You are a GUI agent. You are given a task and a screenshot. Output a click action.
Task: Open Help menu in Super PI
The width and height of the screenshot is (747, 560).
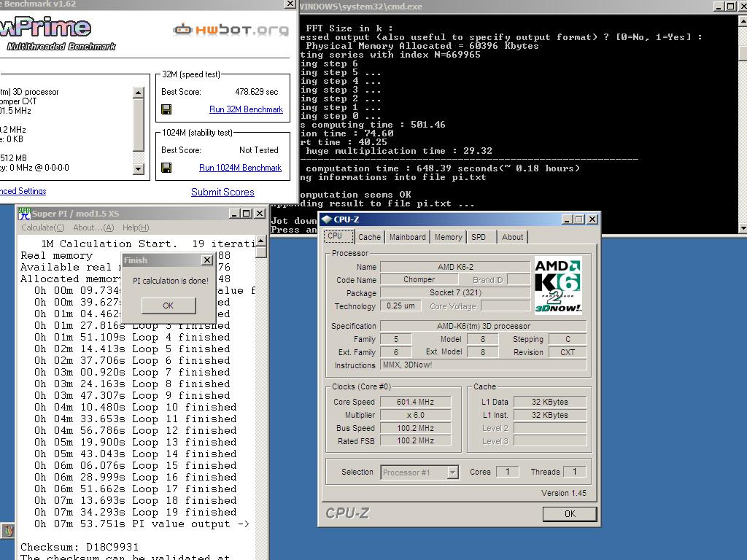coord(136,227)
